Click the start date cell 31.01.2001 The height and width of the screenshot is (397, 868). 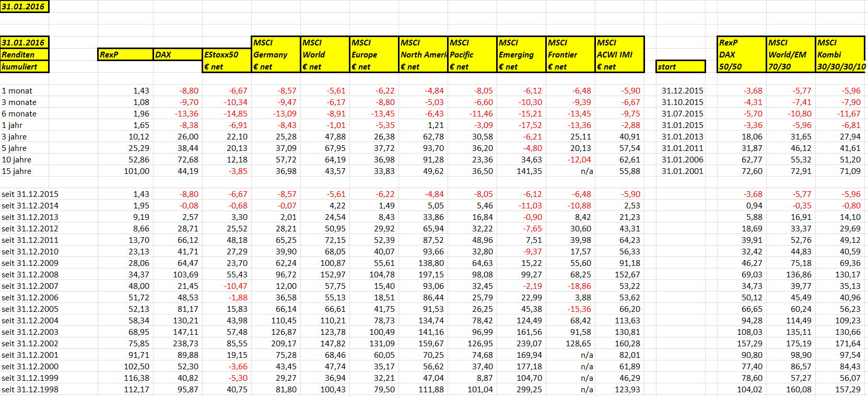tap(682, 171)
